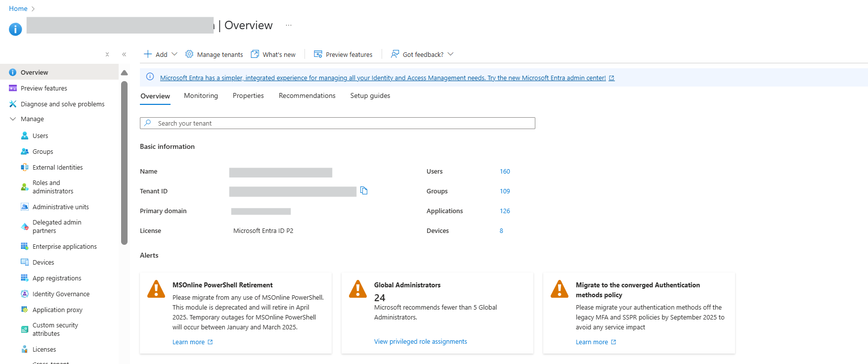Viewport: 868px width, 364px height.
Task: Open the Add dropdown arrow
Action: pyautogui.click(x=174, y=54)
